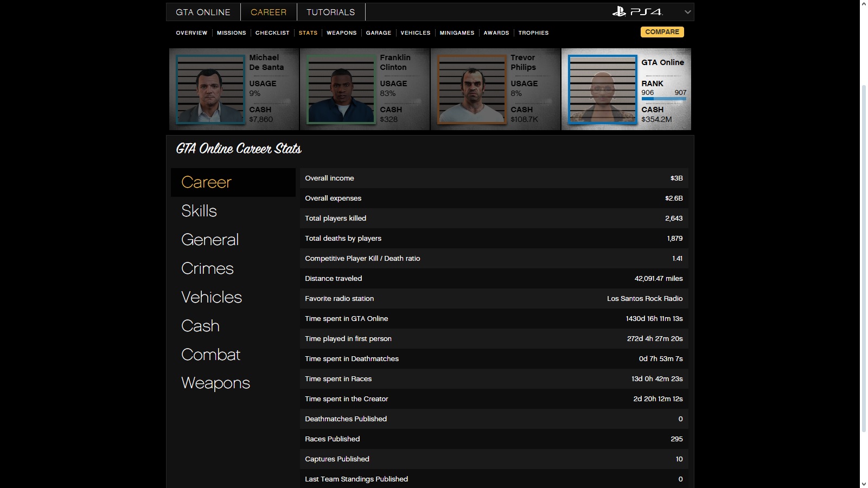Click Time spent in the Creator row
This screenshot has width=868, height=488.
pos(494,399)
